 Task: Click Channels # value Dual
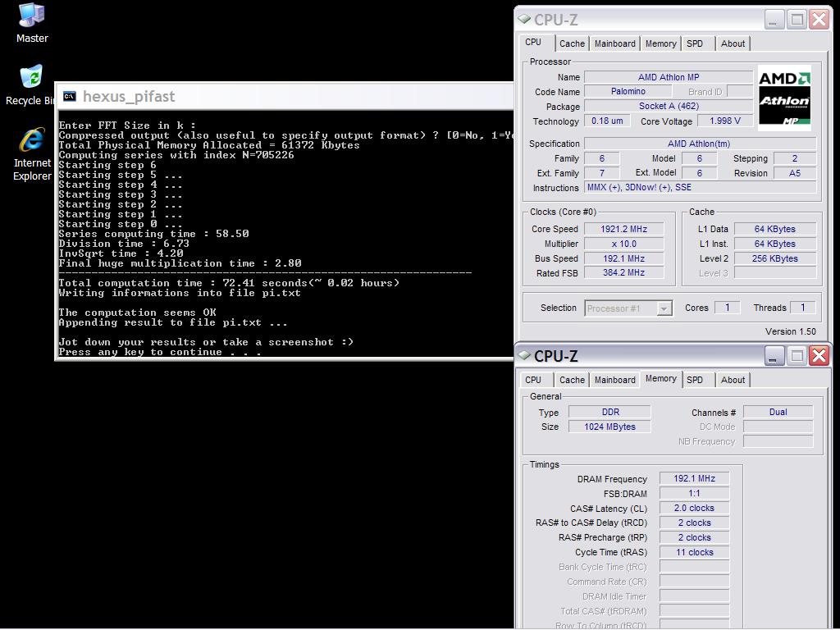click(x=778, y=412)
